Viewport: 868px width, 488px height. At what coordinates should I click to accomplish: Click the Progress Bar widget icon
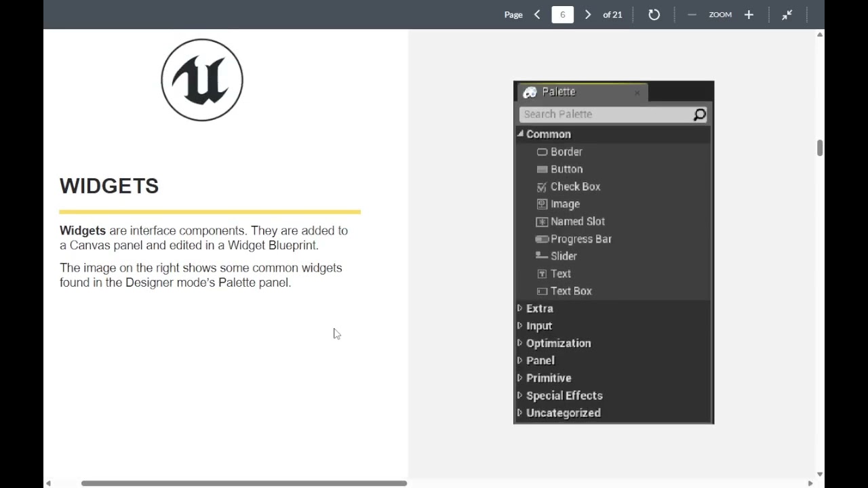pyautogui.click(x=542, y=239)
